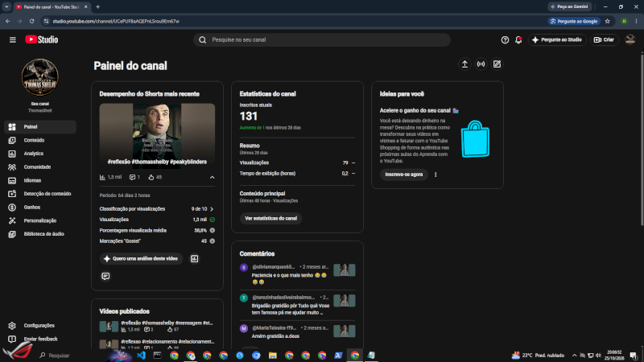Click Pergunte ao Google in address bar

[x=574, y=22]
